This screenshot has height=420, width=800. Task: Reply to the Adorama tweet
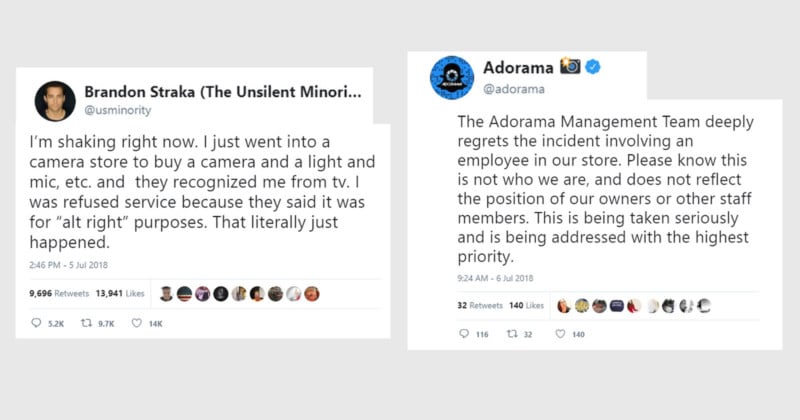coord(457,333)
